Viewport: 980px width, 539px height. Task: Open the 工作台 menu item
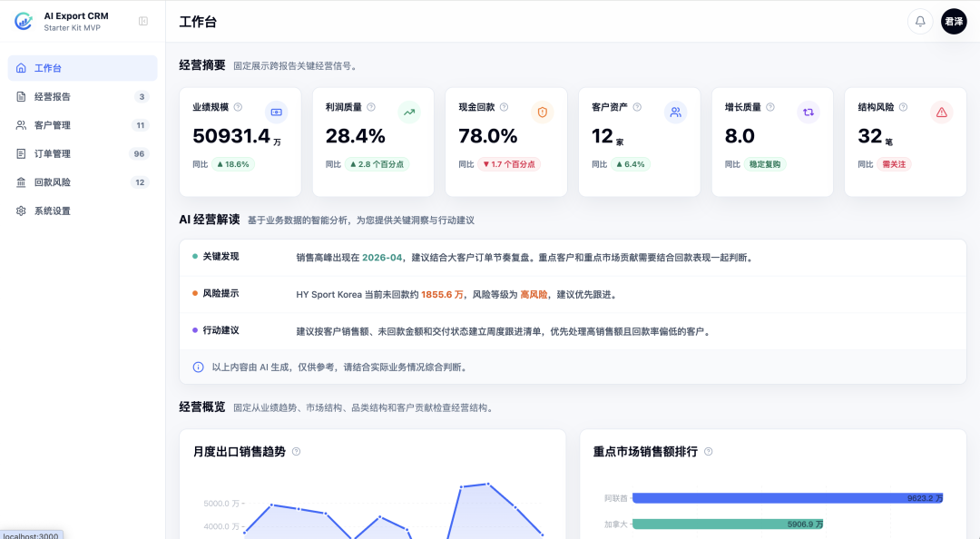[x=83, y=68]
